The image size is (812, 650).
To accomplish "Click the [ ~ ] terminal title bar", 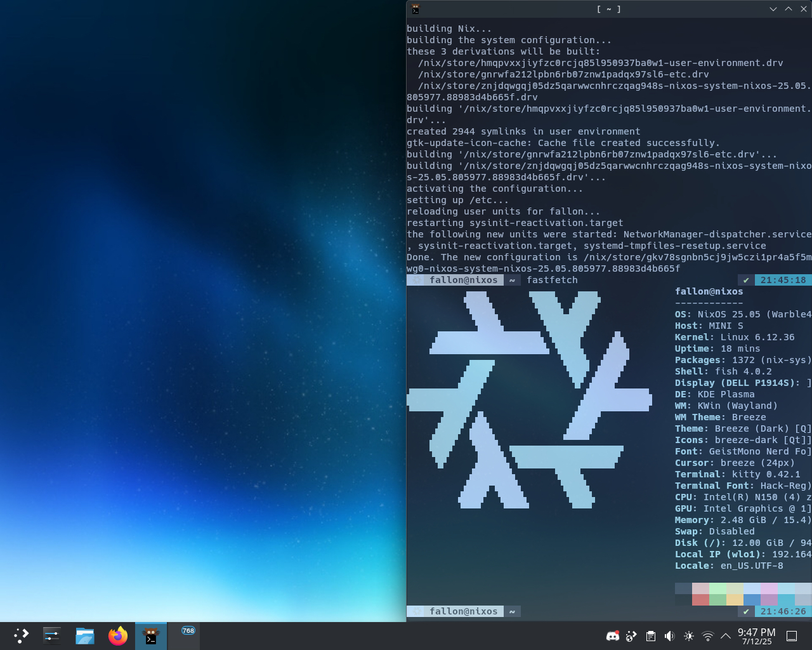I will (608, 9).
